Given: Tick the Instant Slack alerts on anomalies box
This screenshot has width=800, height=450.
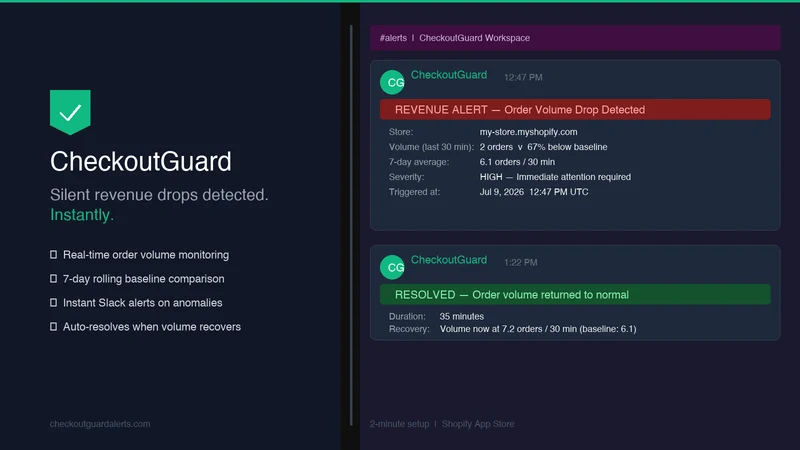Looking at the screenshot, I should [54, 303].
